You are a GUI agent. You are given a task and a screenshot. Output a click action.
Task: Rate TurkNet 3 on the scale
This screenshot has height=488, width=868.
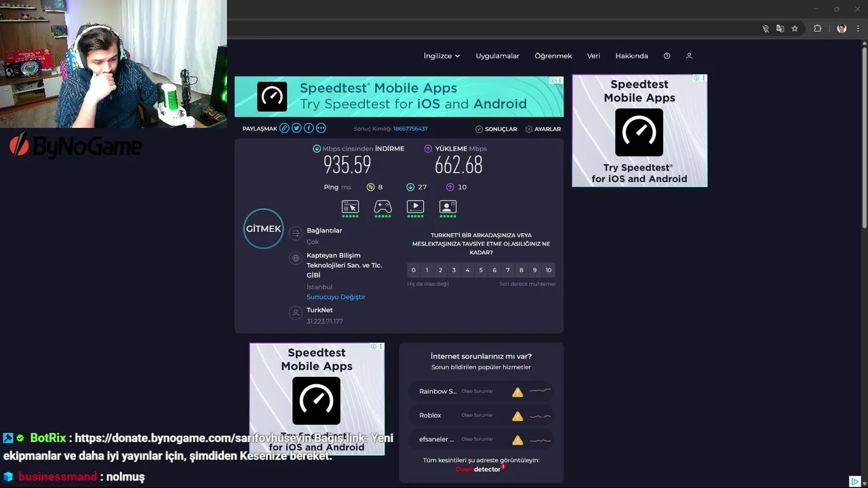[454, 270]
